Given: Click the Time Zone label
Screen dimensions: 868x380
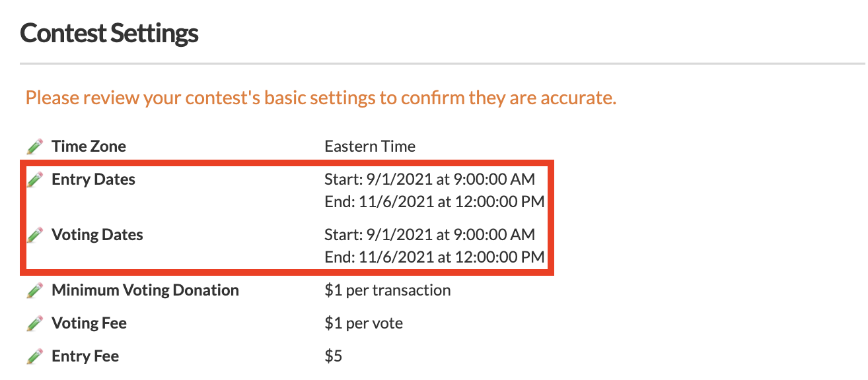Looking at the screenshot, I should [x=89, y=146].
